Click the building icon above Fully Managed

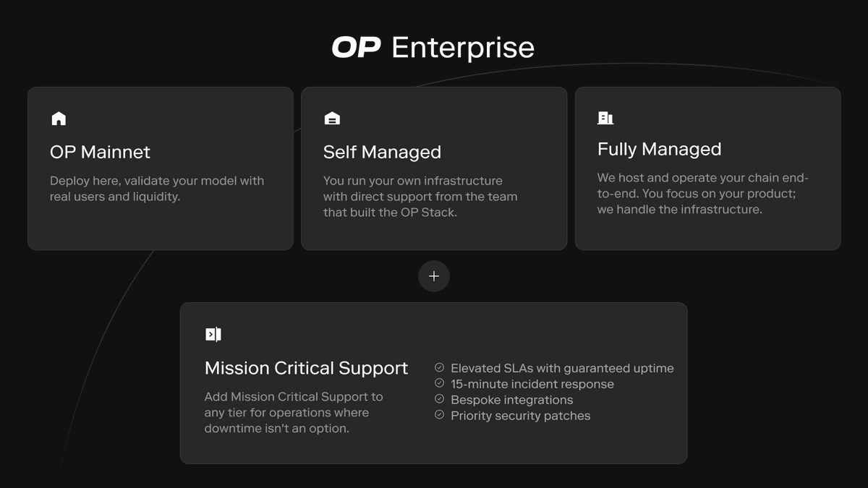coord(605,118)
